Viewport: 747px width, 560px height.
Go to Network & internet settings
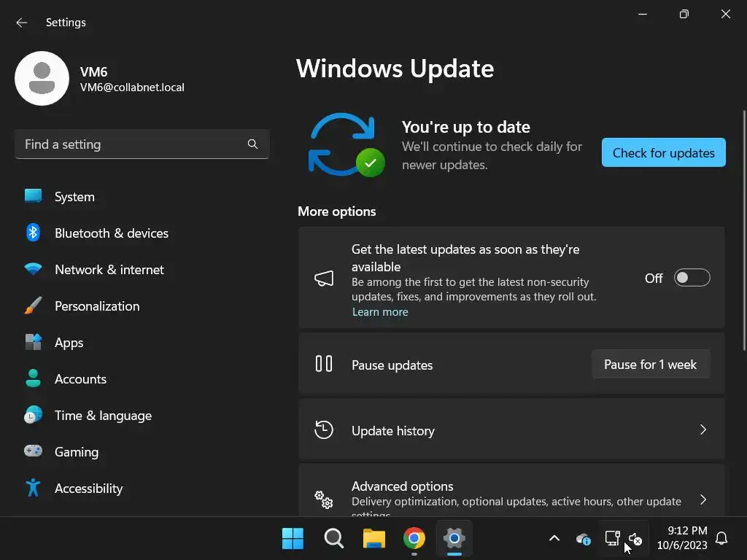[142, 269]
